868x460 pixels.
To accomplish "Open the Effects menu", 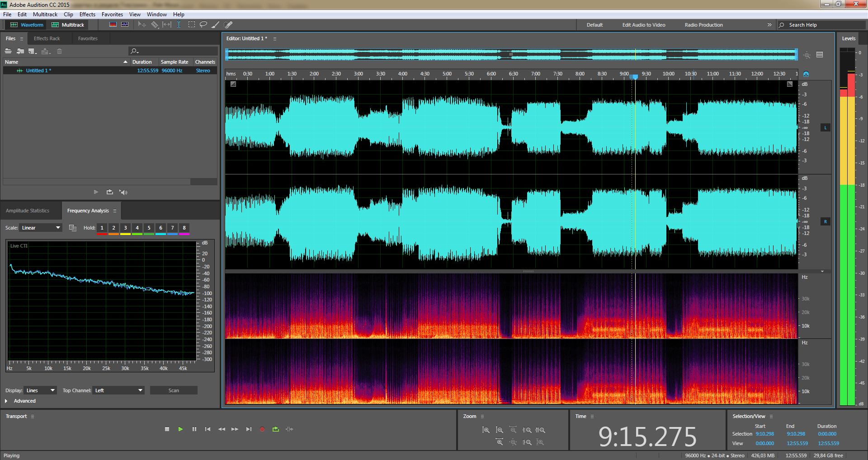I will point(87,14).
